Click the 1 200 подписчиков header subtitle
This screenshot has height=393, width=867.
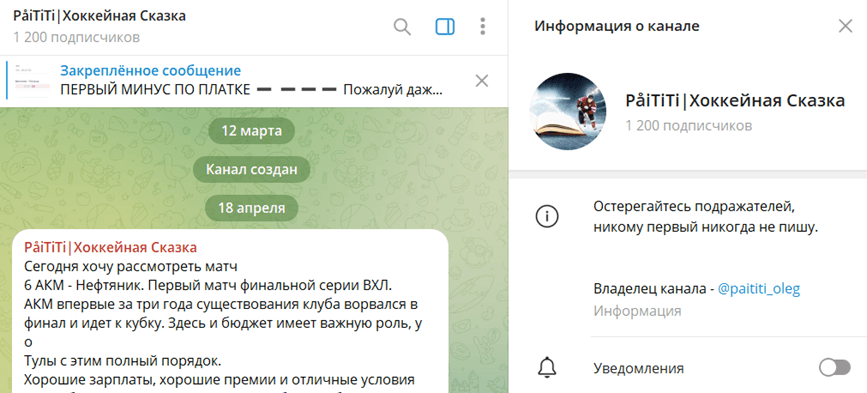(x=77, y=38)
